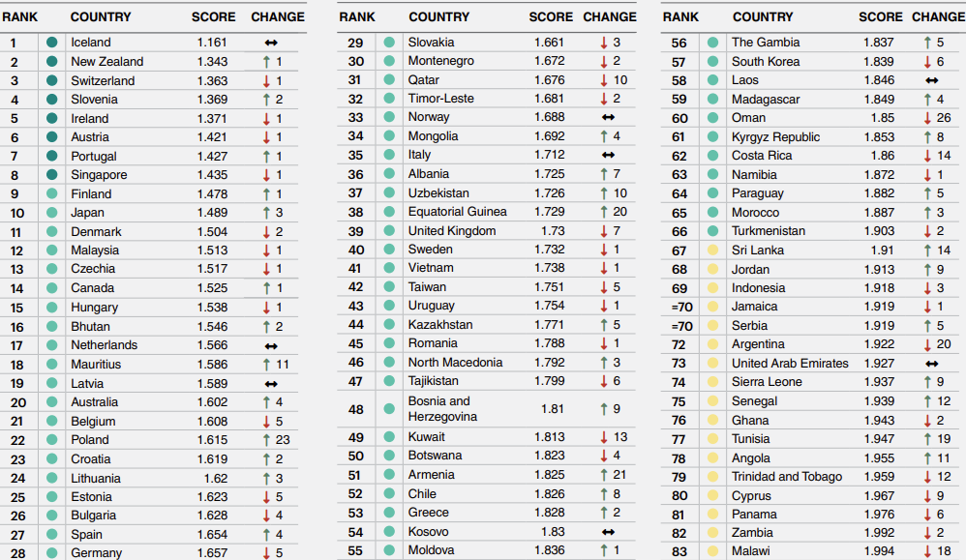The height and width of the screenshot is (560, 966).
Task: Click the no-change arrow for United Arab Emirates
Action: pos(931,364)
